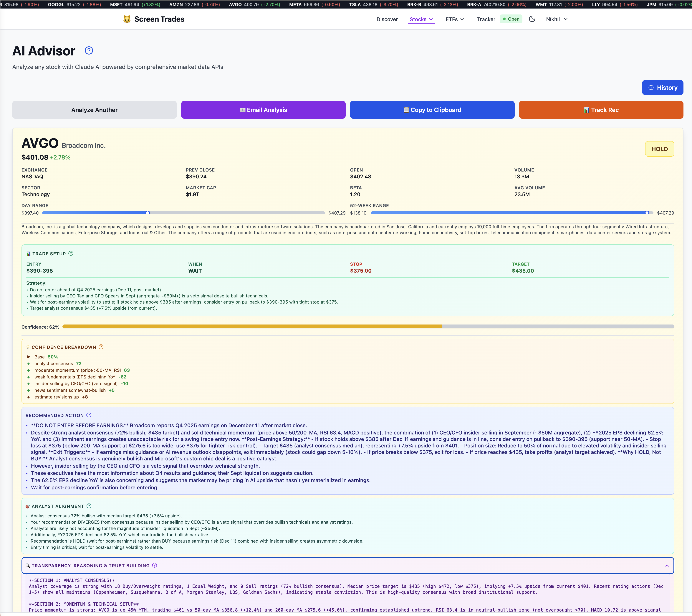Click the Screen Trades cat logo icon

[x=127, y=19]
